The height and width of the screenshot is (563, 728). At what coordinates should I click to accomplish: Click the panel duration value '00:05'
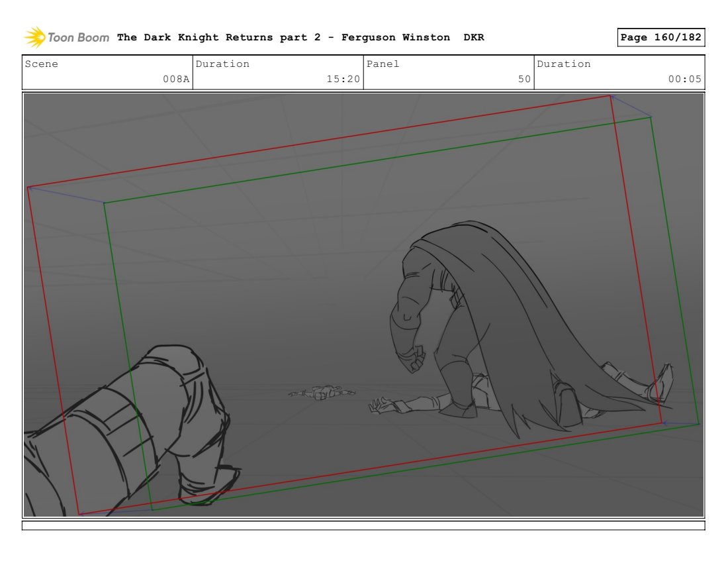coord(684,79)
